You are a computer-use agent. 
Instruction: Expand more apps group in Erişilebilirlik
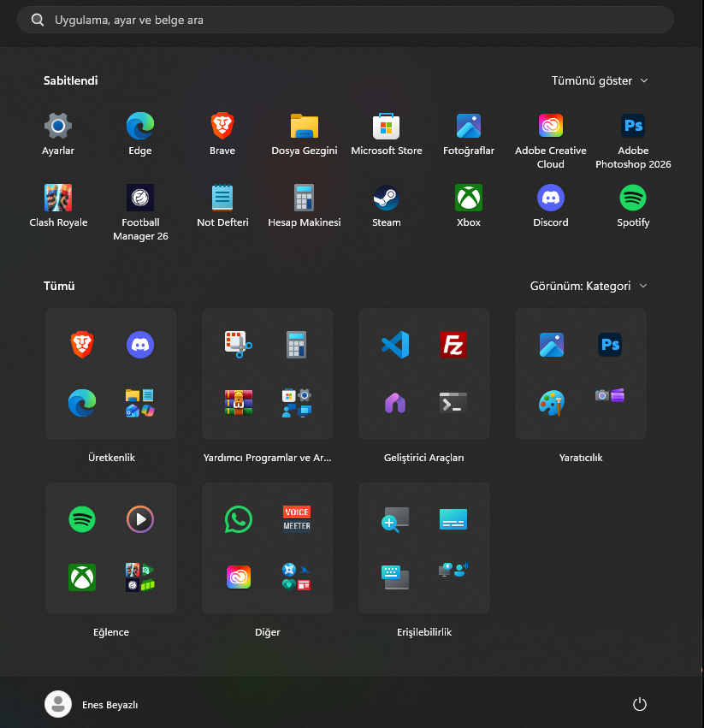click(x=453, y=570)
